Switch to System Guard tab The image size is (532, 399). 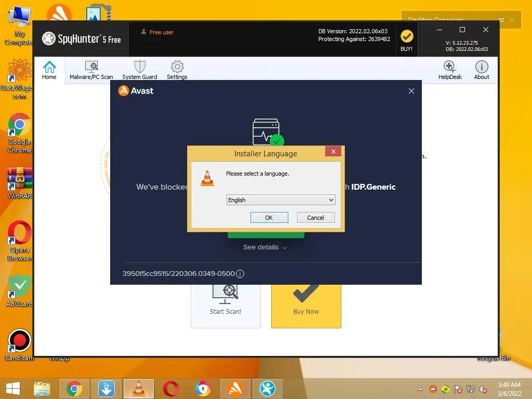pos(139,70)
